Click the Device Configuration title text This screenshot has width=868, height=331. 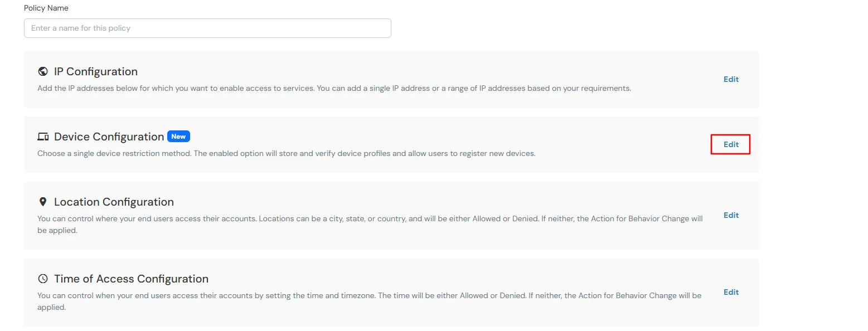pos(108,136)
